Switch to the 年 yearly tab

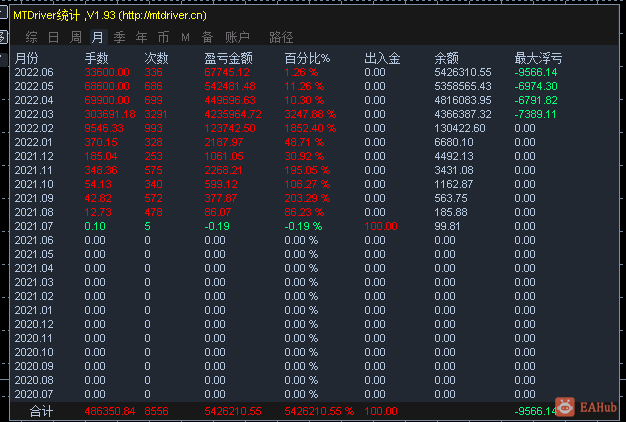(x=141, y=38)
